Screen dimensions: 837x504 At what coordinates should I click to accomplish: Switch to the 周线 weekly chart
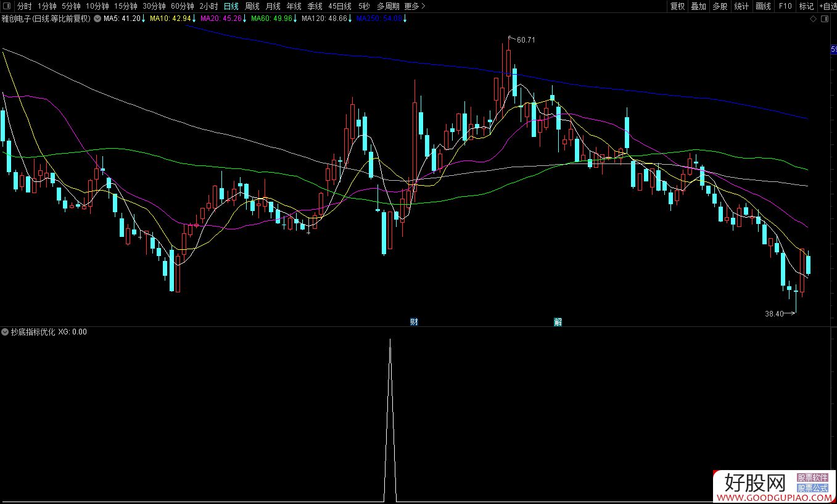[x=252, y=6]
